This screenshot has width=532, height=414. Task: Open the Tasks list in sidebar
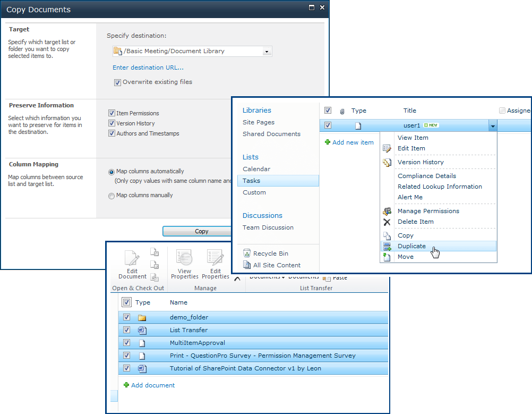point(278,181)
